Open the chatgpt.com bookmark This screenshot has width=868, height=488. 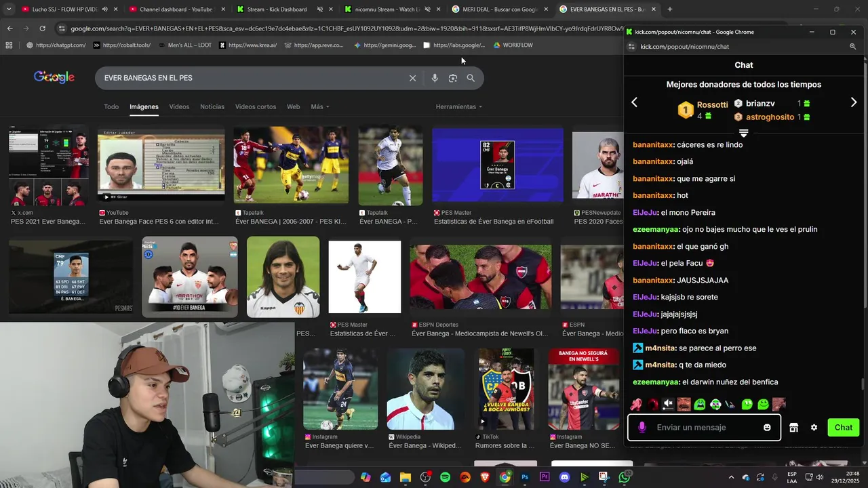point(56,45)
